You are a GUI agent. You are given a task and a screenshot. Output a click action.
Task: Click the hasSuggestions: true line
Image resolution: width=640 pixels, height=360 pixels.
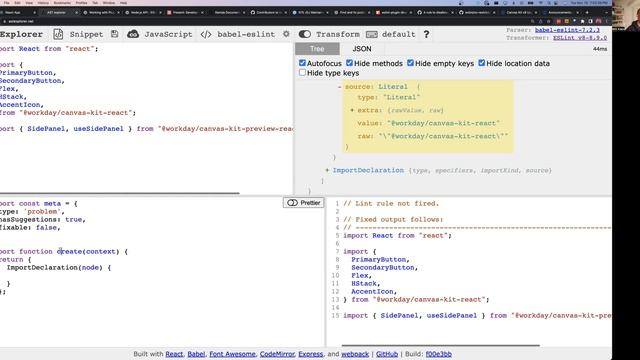43,219
